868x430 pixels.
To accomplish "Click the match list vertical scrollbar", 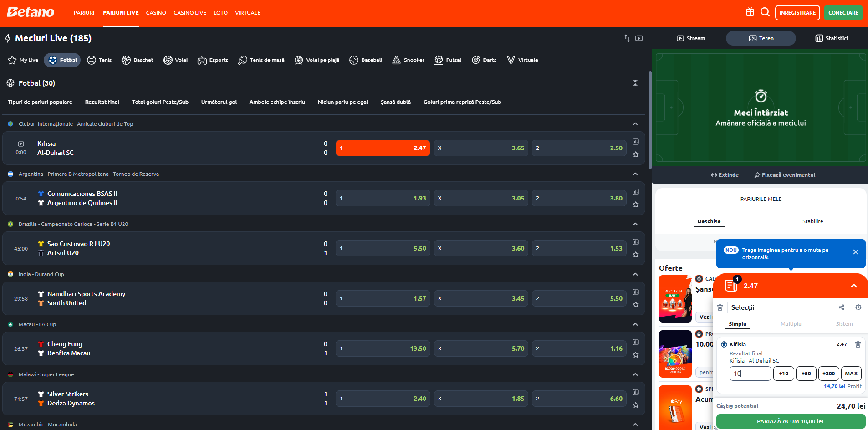I will click(x=650, y=119).
